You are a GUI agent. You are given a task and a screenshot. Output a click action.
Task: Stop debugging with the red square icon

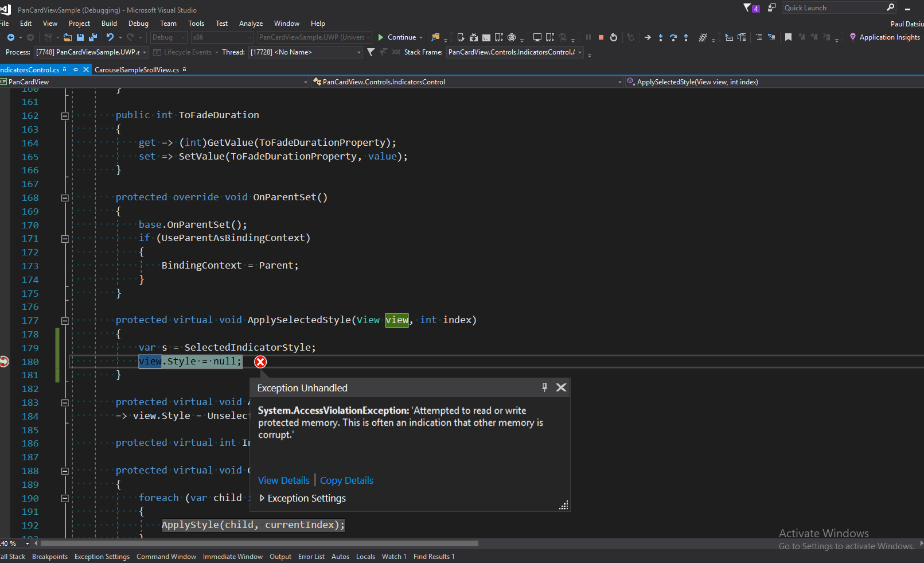601,37
